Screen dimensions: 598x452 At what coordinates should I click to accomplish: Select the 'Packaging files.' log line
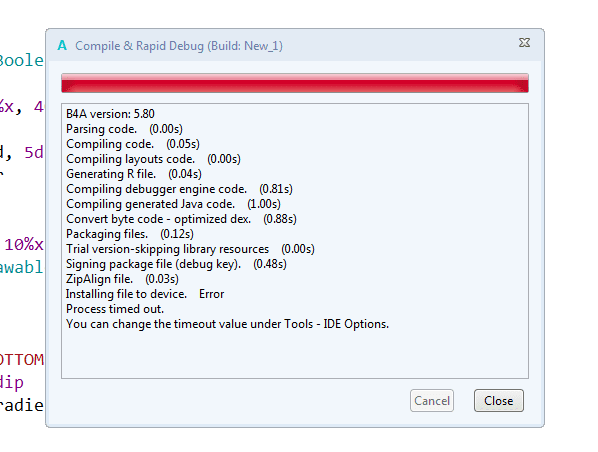click(130, 234)
